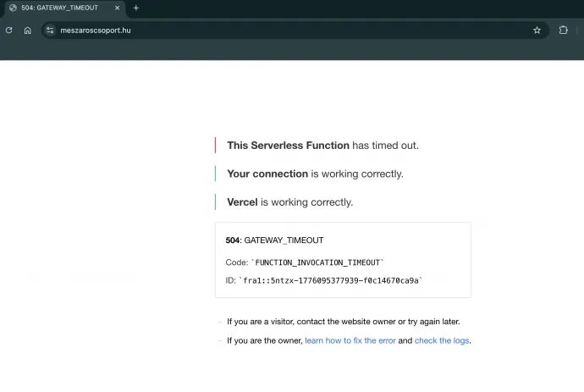The height and width of the screenshot is (392, 584).
Task: Focus the meszaroscsoport.hu address bar
Action: point(254,30)
